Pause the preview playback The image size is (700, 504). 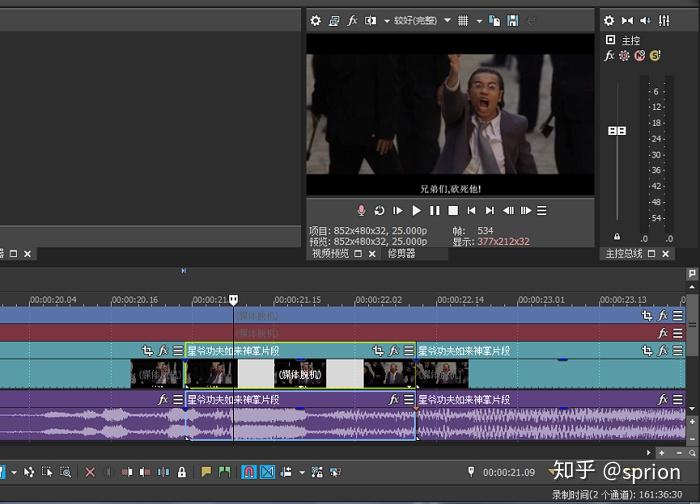(x=434, y=210)
